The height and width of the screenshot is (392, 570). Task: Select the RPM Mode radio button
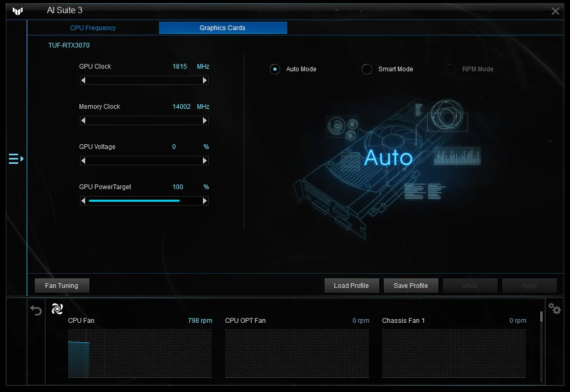coord(451,69)
